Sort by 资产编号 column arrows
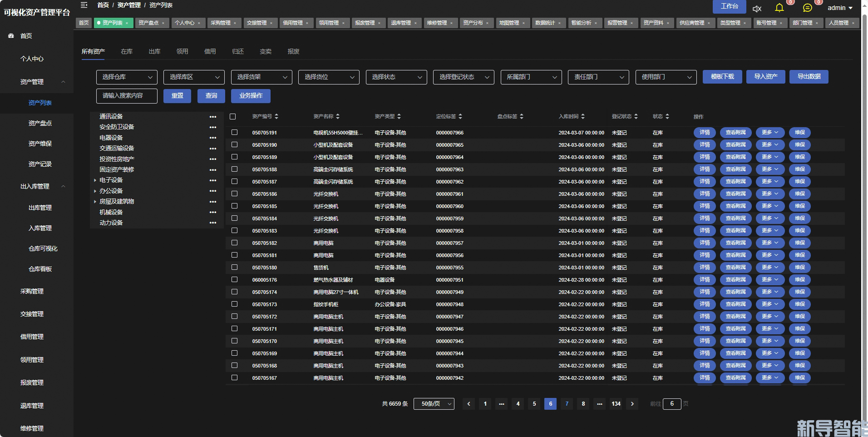The height and width of the screenshot is (437, 868). click(x=276, y=117)
